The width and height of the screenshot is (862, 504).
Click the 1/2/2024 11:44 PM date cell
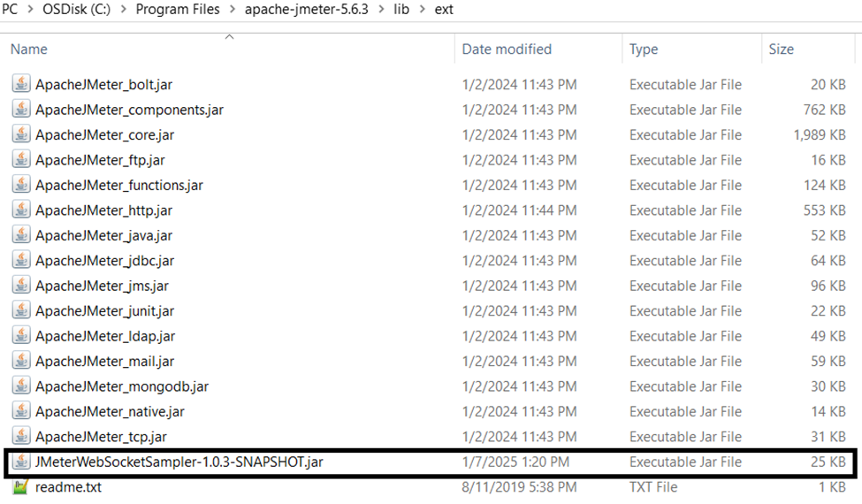[520, 210]
